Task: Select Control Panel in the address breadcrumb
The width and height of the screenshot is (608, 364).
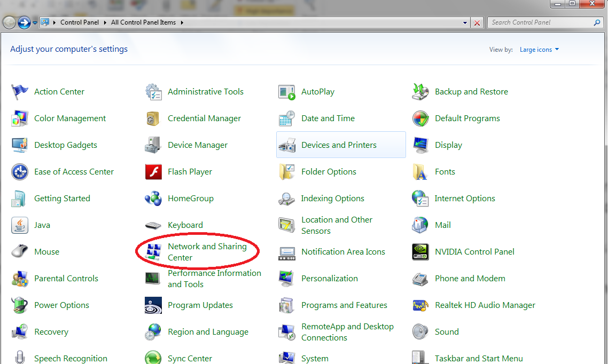Action: coord(79,22)
